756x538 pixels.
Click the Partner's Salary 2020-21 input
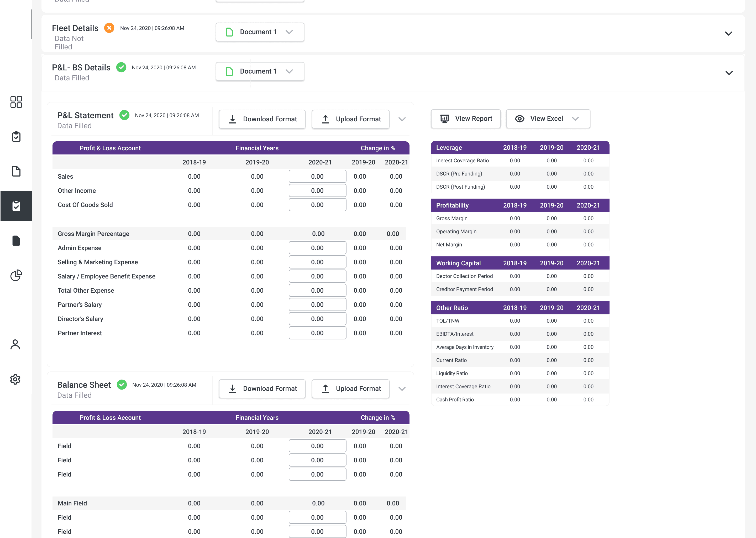click(317, 305)
